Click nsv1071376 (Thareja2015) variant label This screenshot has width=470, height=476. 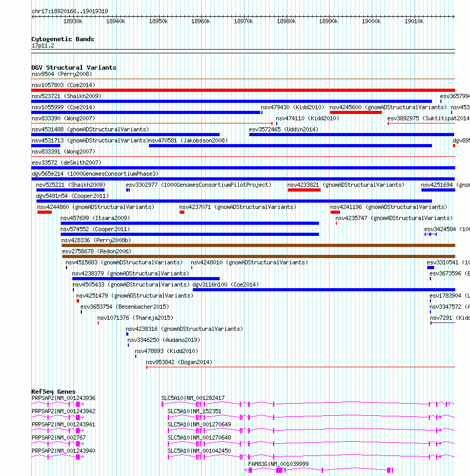click(135, 318)
